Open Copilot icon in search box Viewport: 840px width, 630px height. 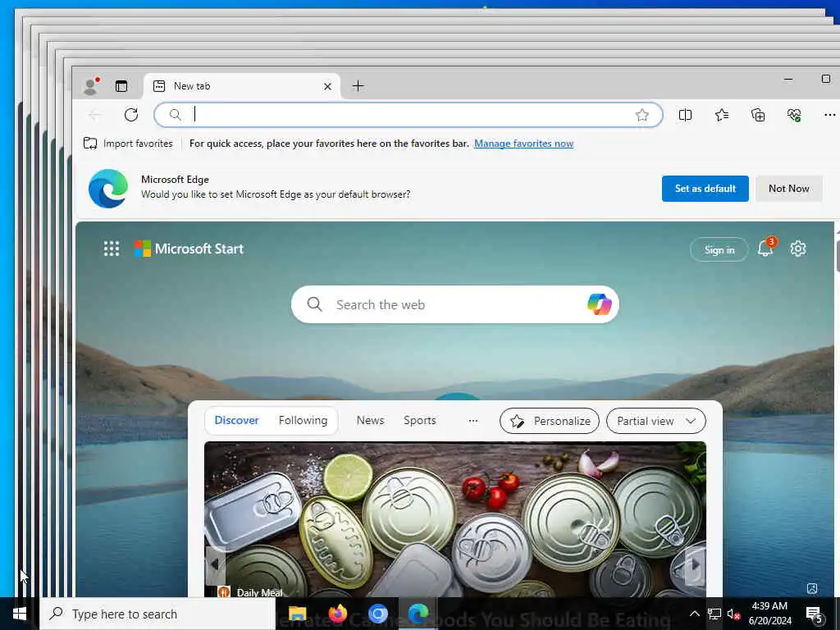click(x=599, y=304)
